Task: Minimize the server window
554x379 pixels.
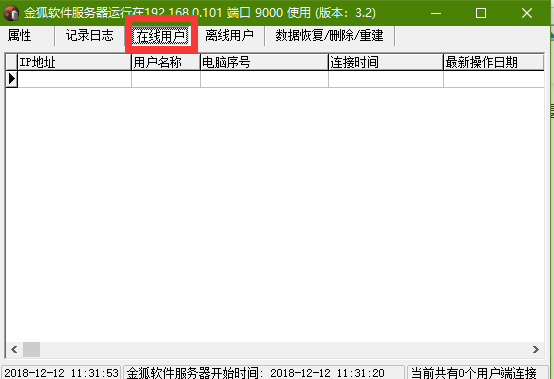Action: pos(436,13)
